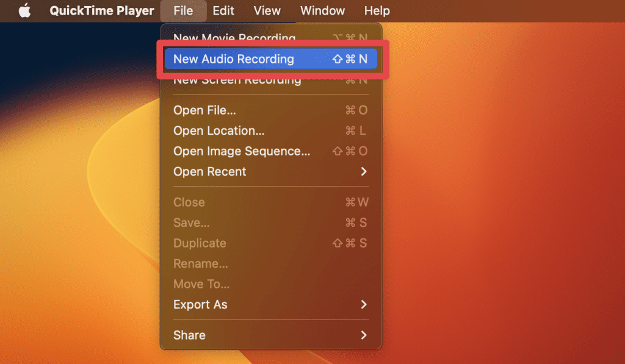
Task: Open the Window menu
Action: [x=322, y=11]
